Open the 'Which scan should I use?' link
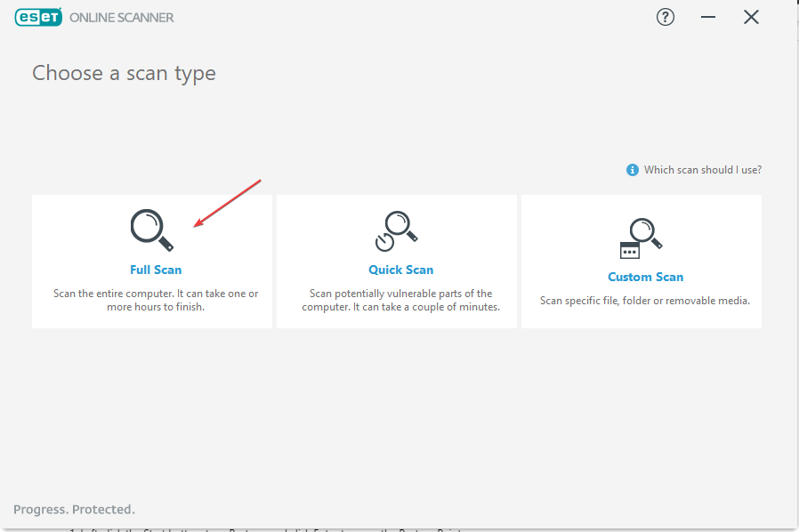Screen dimensions: 799x532 [703, 170]
